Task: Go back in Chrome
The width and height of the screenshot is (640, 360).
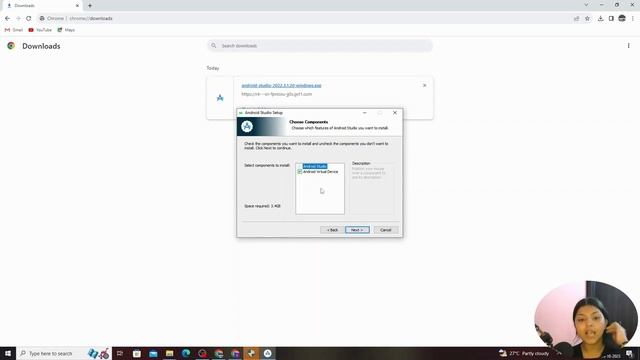Action: 7,18
